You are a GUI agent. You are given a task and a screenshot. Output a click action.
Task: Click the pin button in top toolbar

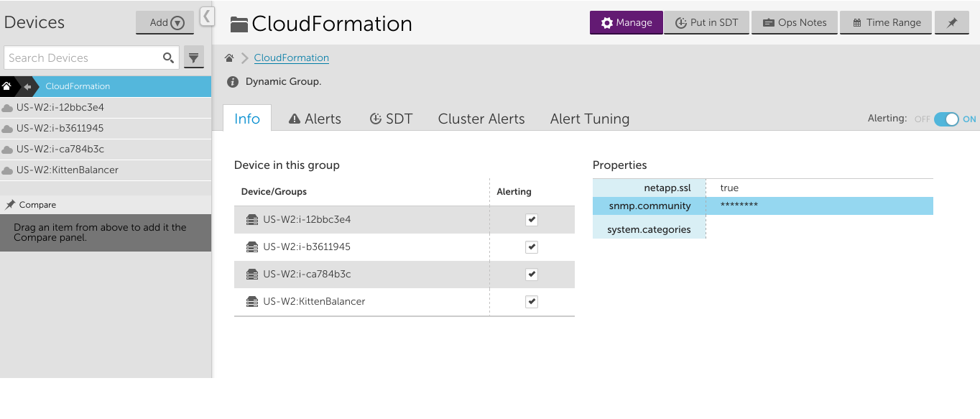952,22
